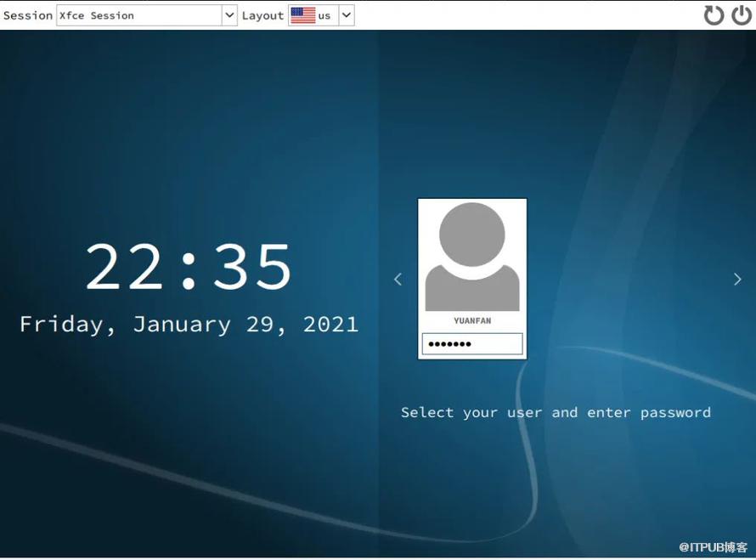Click the 22:35 clock display
The height and width of the screenshot is (560, 756).
[x=189, y=267]
